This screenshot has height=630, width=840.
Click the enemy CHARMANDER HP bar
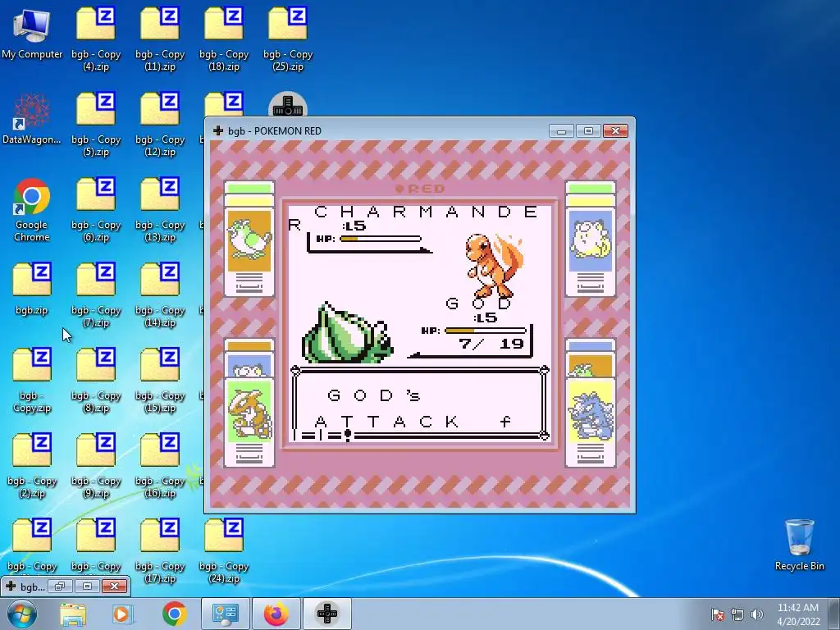pyautogui.click(x=380, y=239)
